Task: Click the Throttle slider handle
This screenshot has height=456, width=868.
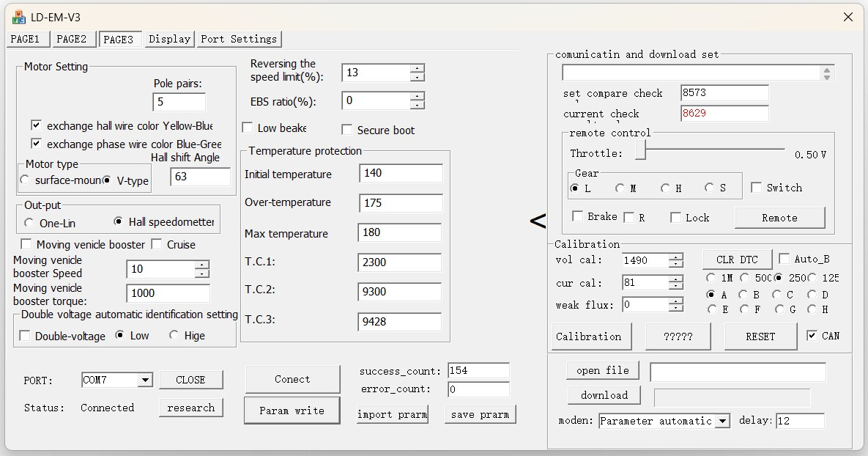Action: 640,150
